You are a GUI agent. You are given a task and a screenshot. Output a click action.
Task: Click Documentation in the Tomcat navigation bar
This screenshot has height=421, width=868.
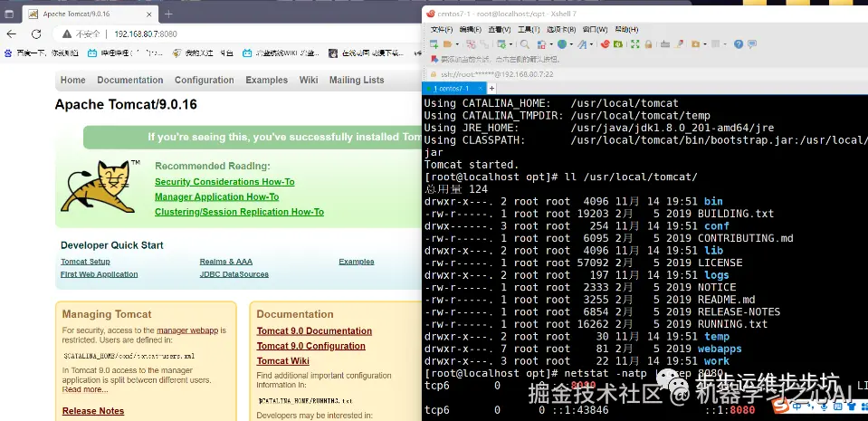130,80
